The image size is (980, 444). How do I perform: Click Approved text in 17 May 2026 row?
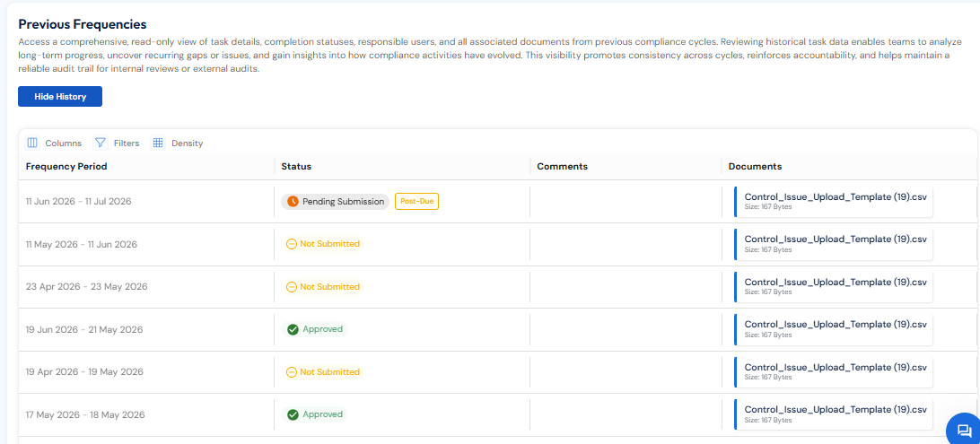(323, 414)
